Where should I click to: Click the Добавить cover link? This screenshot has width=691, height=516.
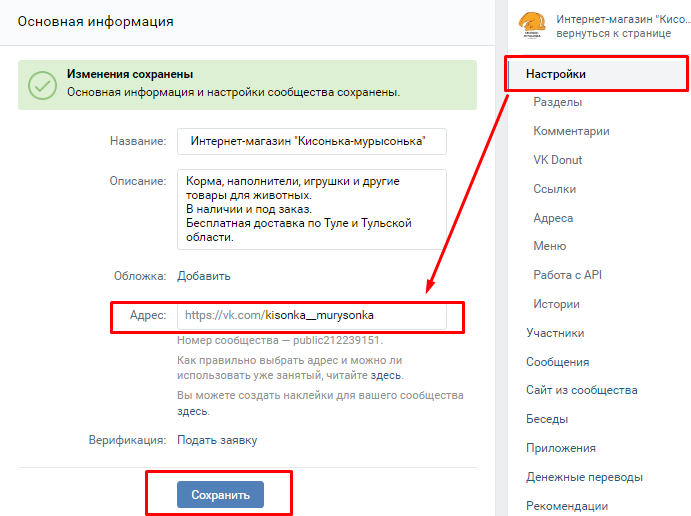point(204,276)
